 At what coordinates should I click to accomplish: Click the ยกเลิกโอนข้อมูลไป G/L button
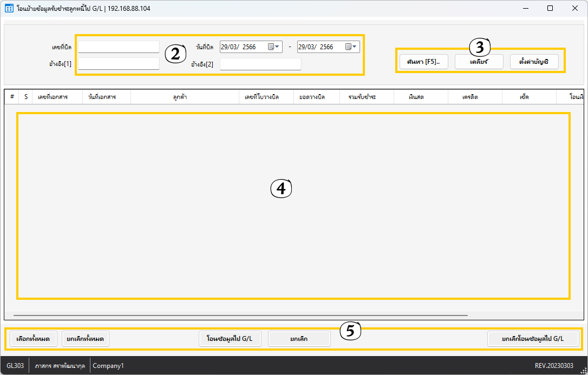[533, 339]
